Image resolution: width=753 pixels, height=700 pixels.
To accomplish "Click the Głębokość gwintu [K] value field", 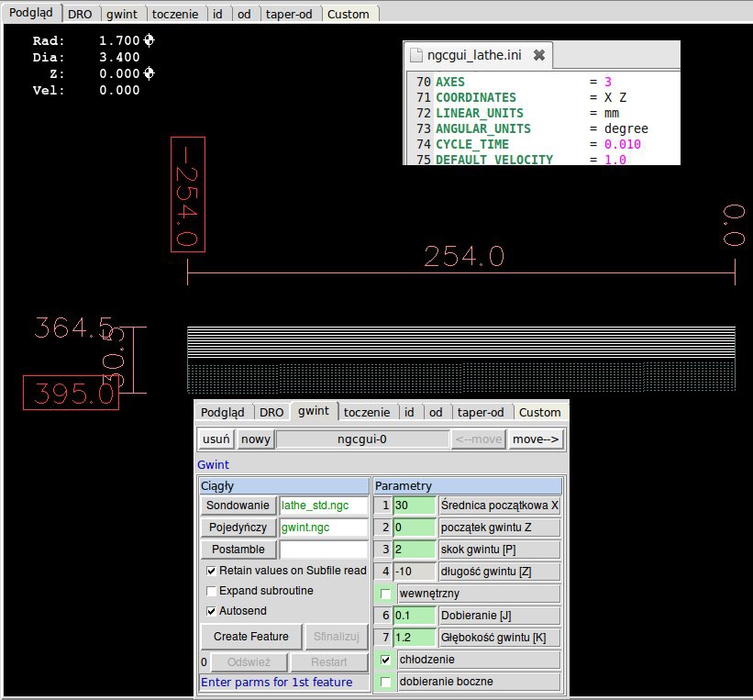I will pyautogui.click(x=415, y=638).
